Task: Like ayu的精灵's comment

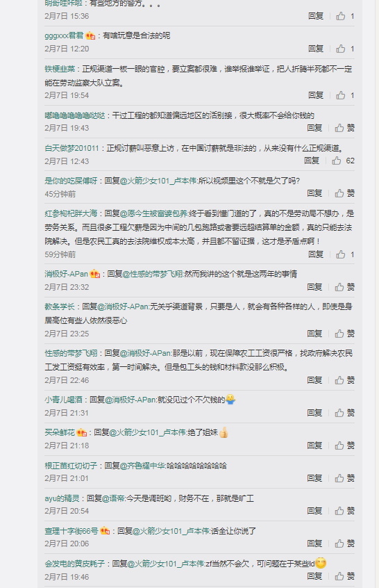Action: pyautogui.click(x=344, y=511)
